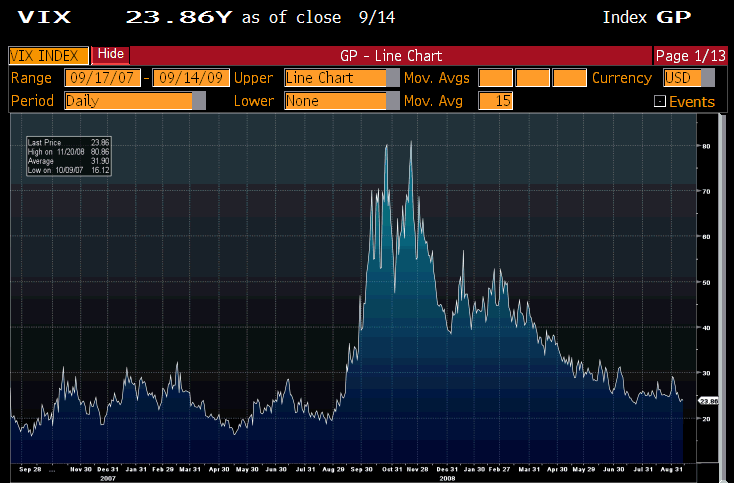Image resolution: width=734 pixels, height=483 pixels.
Task: Click the range start date field 09/17/07
Action: tap(103, 78)
